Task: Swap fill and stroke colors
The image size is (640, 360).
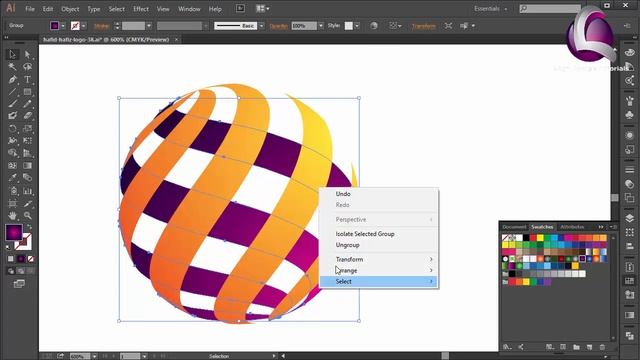Action: pyautogui.click(x=29, y=227)
